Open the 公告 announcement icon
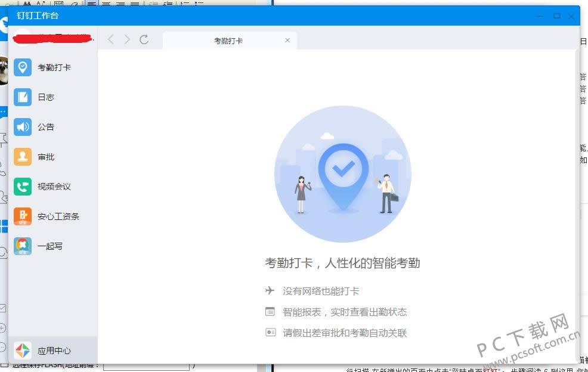 click(23, 126)
